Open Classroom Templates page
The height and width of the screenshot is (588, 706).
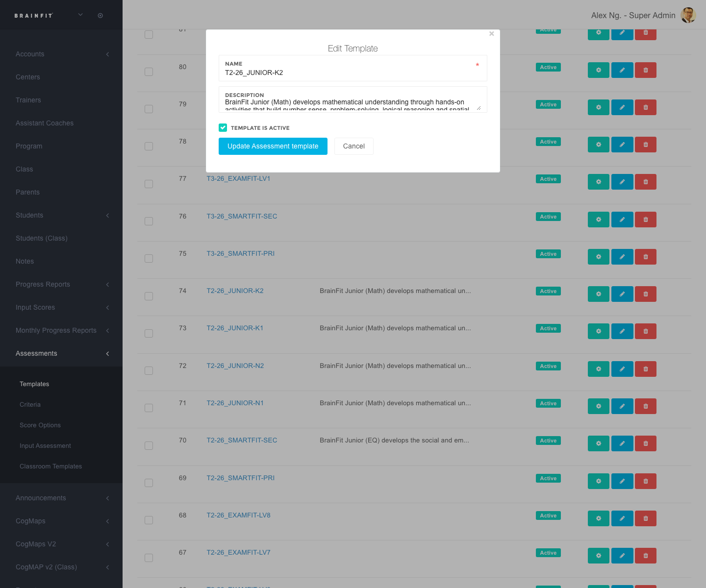50,466
